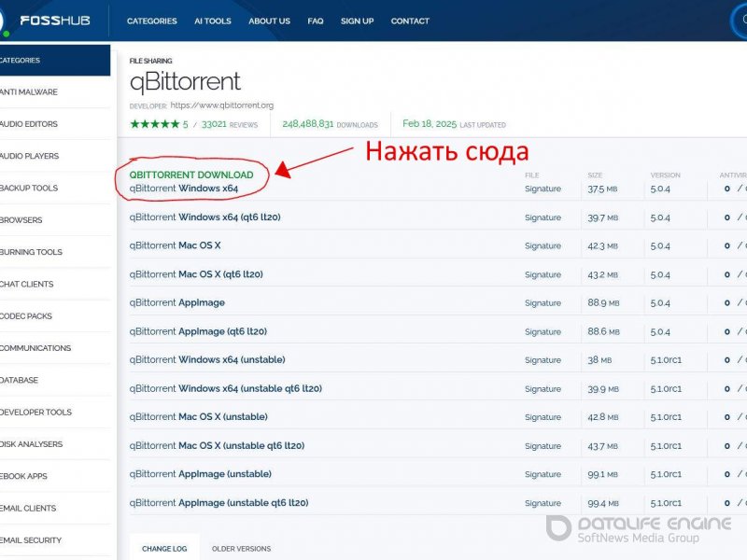Click the developer link qbittorrent.org
747x560 pixels.
click(222, 105)
